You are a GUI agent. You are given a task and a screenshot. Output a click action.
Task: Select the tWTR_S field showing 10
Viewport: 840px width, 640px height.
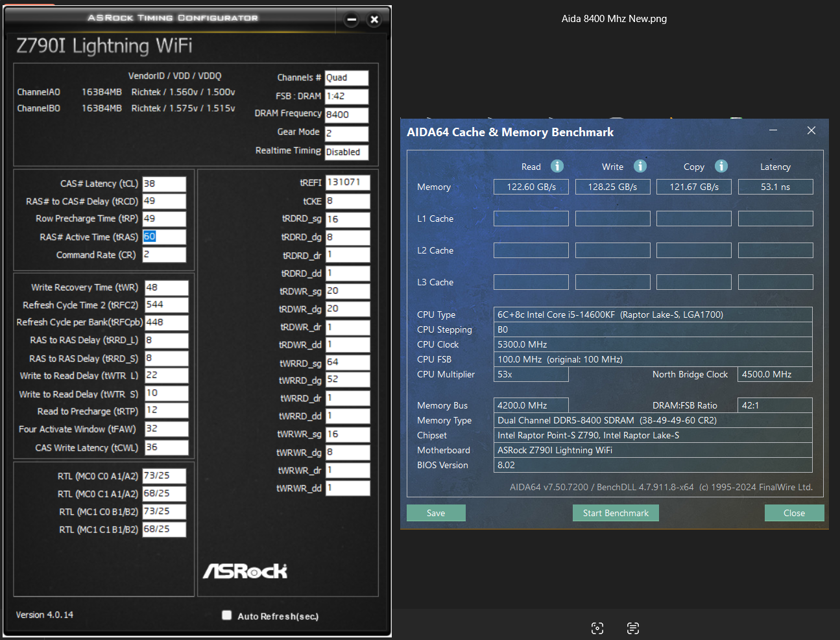pyautogui.click(x=167, y=393)
